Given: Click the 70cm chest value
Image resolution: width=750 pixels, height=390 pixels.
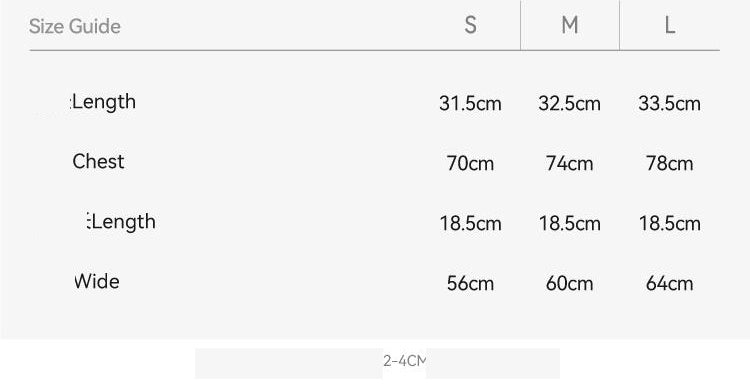Looking at the screenshot, I should pos(470,164).
